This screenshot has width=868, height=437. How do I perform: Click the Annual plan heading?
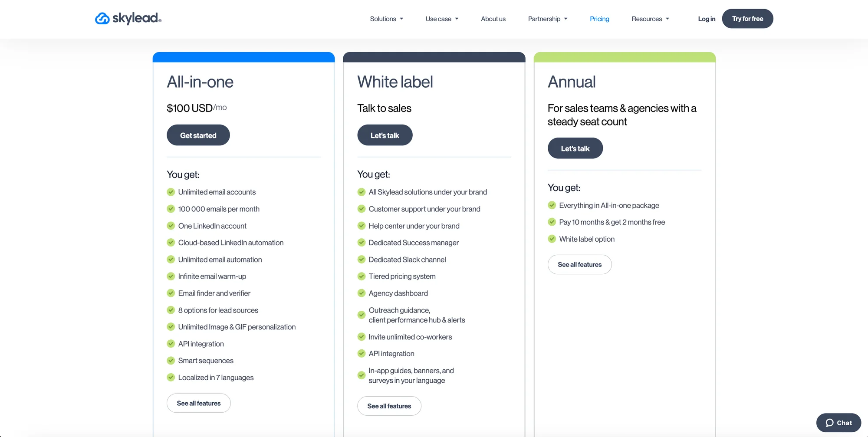572,82
